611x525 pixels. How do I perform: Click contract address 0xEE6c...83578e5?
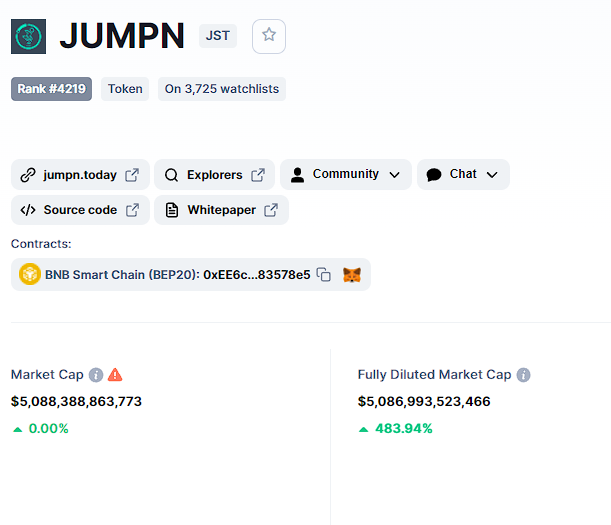coord(257,275)
